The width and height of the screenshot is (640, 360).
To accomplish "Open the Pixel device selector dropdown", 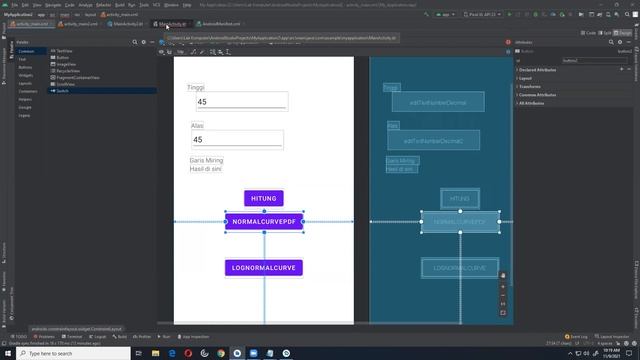I will 482,14.
